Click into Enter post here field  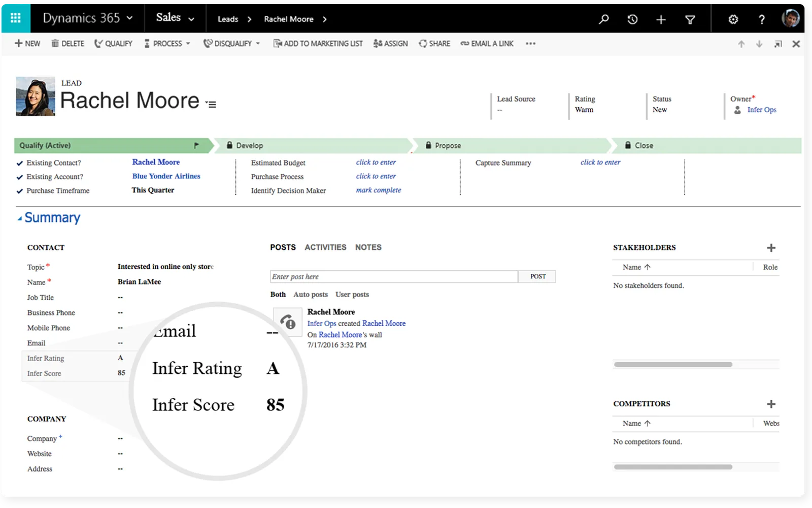pyautogui.click(x=394, y=276)
